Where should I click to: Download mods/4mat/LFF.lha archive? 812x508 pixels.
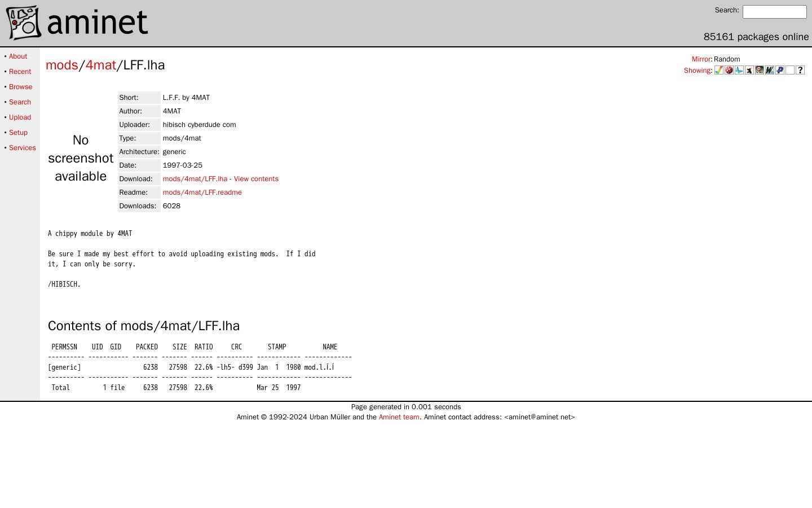point(195,179)
